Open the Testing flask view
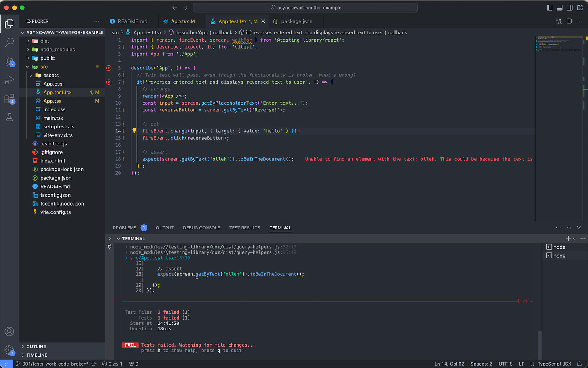The image size is (588, 368). click(x=9, y=117)
